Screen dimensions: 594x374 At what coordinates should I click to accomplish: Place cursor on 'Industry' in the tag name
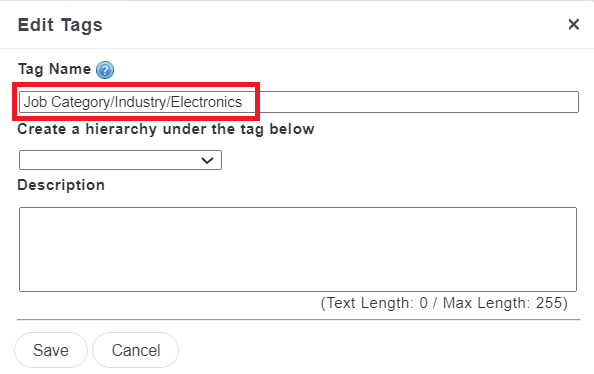141,102
